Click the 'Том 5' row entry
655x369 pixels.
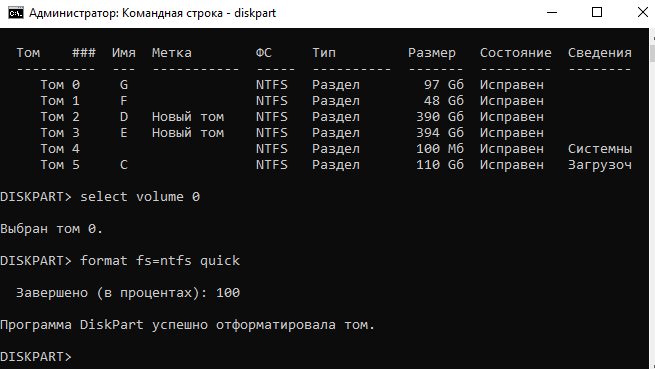[60, 165]
